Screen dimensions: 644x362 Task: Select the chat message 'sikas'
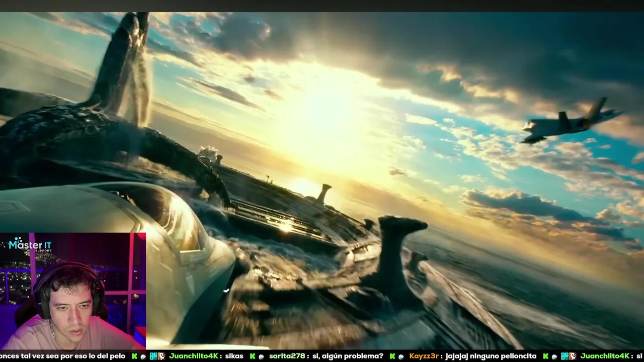[234, 356]
